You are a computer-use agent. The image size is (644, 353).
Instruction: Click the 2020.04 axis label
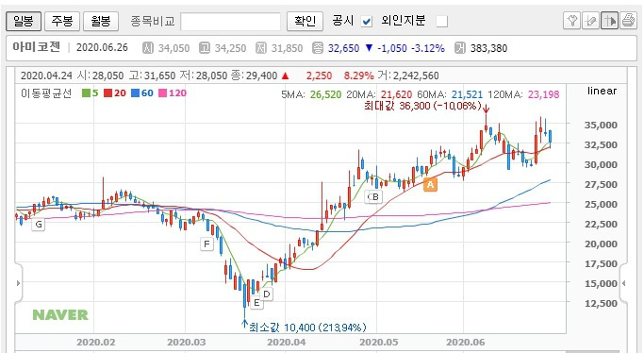pos(287,343)
